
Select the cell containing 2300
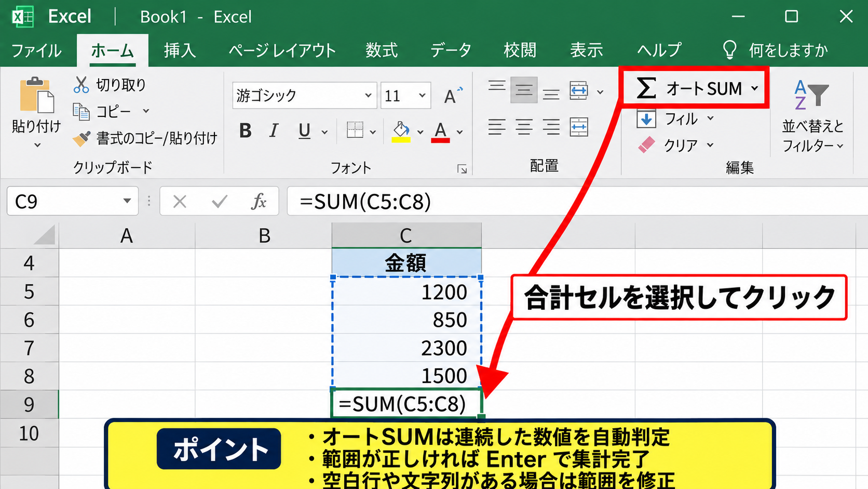(x=406, y=348)
